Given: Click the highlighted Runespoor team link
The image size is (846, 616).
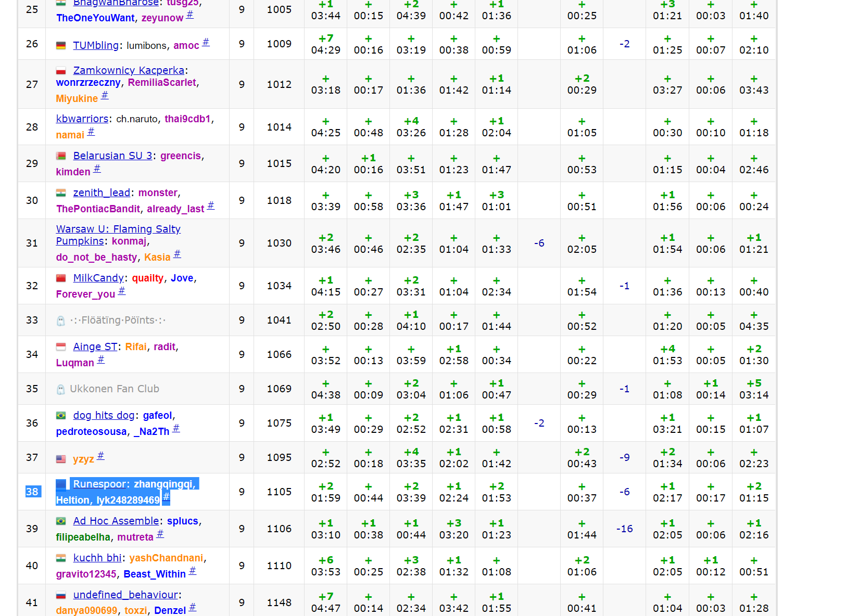Looking at the screenshot, I should (100, 484).
